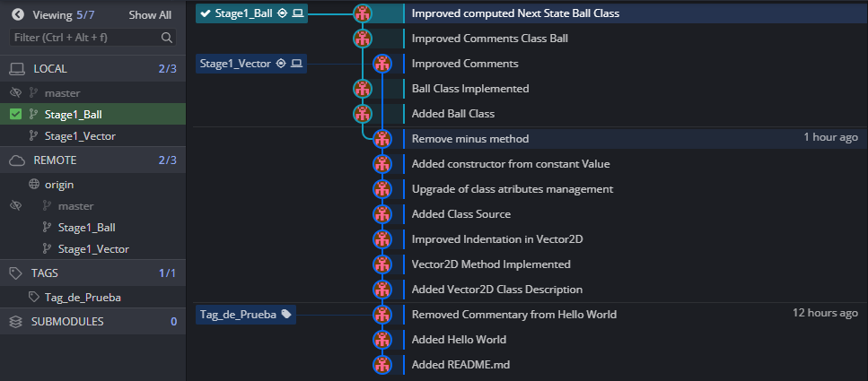Click the search magnifier in the filter box
This screenshot has height=381, width=868.
click(166, 38)
